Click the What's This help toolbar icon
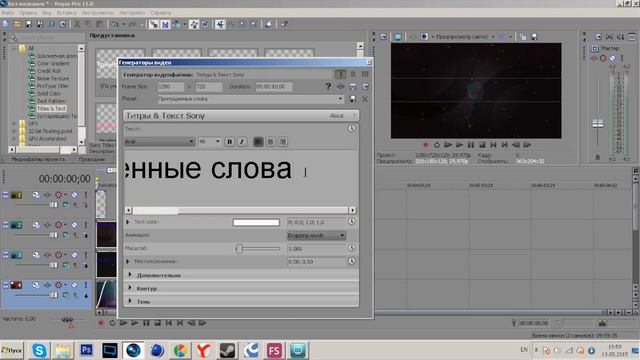The width and height of the screenshot is (640, 360). click(x=284, y=24)
